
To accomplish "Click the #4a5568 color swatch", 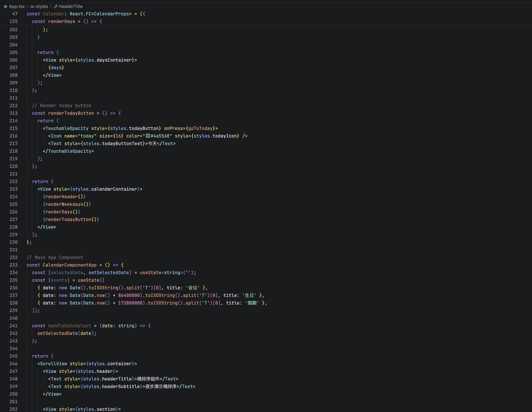I will (x=148, y=136).
